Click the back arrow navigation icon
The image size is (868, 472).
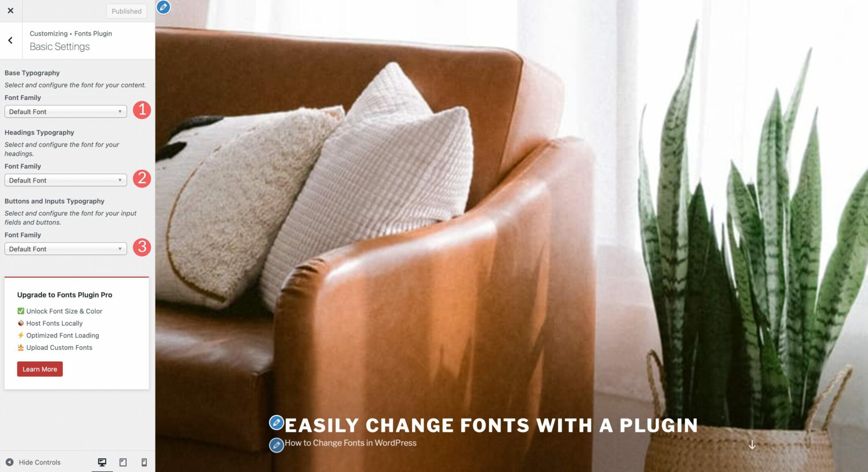11,40
